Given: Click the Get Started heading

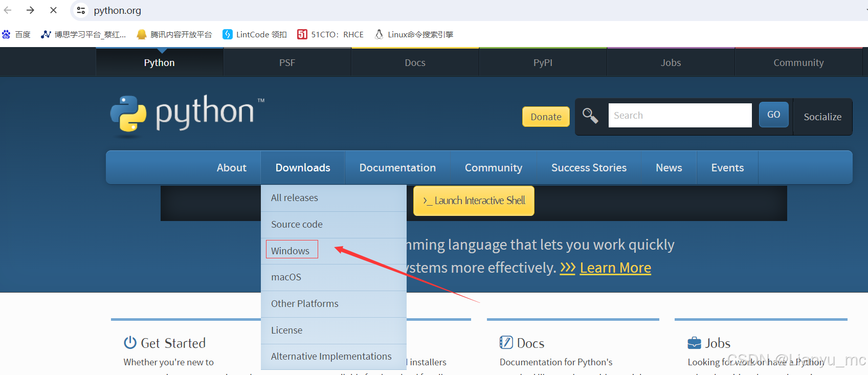Looking at the screenshot, I should [173, 343].
